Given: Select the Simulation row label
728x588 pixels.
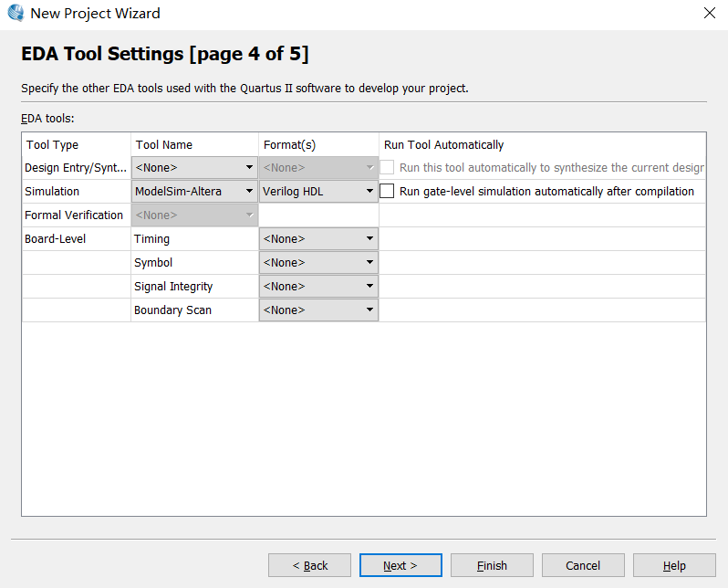Looking at the screenshot, I should tap(52, 192).
